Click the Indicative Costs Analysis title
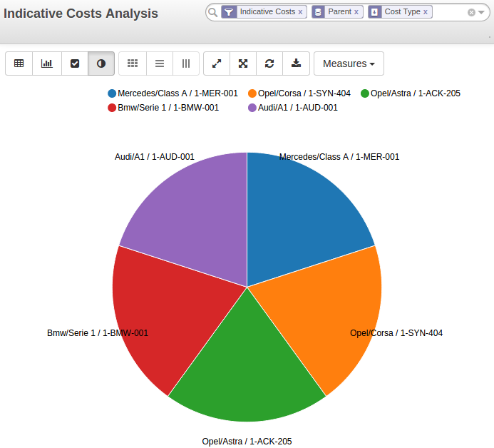 tap(81, 14)
